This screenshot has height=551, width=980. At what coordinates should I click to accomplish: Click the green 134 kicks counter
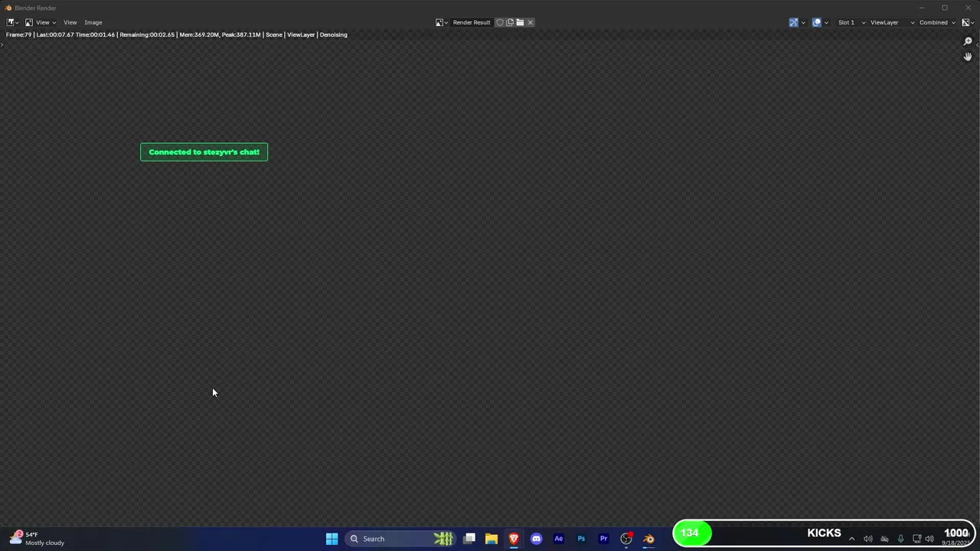click(x=692, y=533)
